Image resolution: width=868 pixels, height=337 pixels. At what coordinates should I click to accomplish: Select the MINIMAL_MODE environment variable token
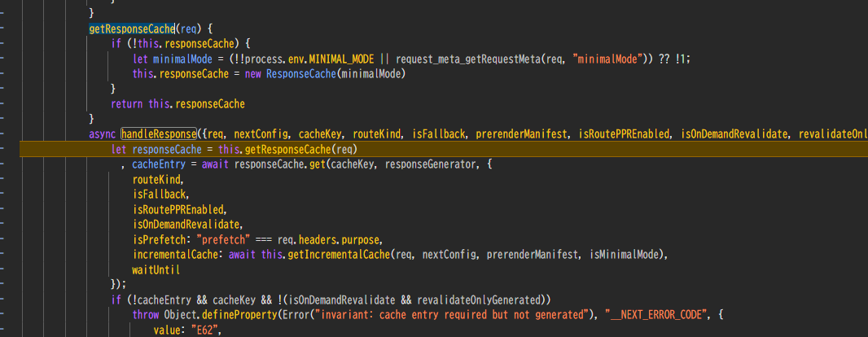341,58
